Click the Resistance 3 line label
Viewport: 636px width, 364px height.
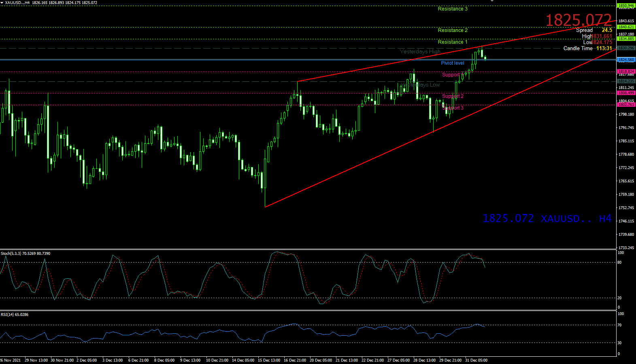tap(453, 9)
